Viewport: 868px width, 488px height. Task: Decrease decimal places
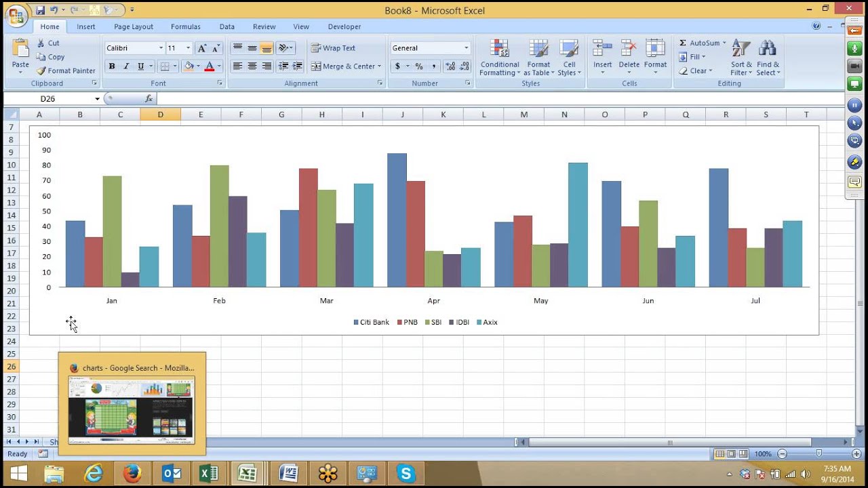click(x=465, y=66)
